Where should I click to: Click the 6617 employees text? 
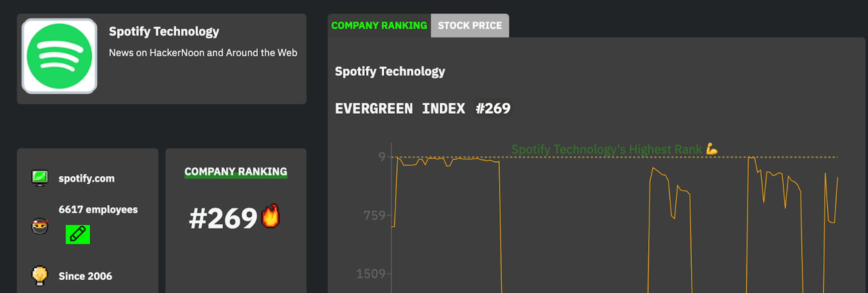98,209
